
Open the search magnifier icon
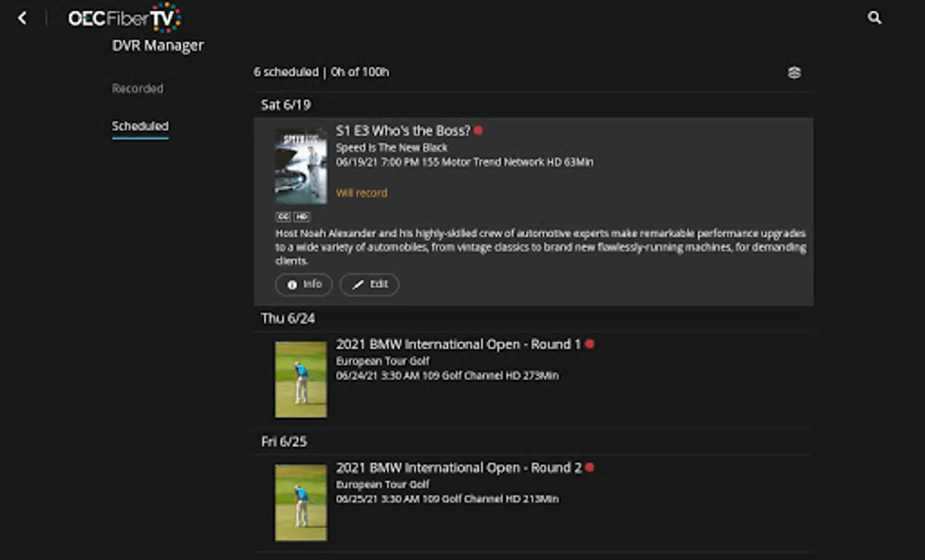pos(875,18)
